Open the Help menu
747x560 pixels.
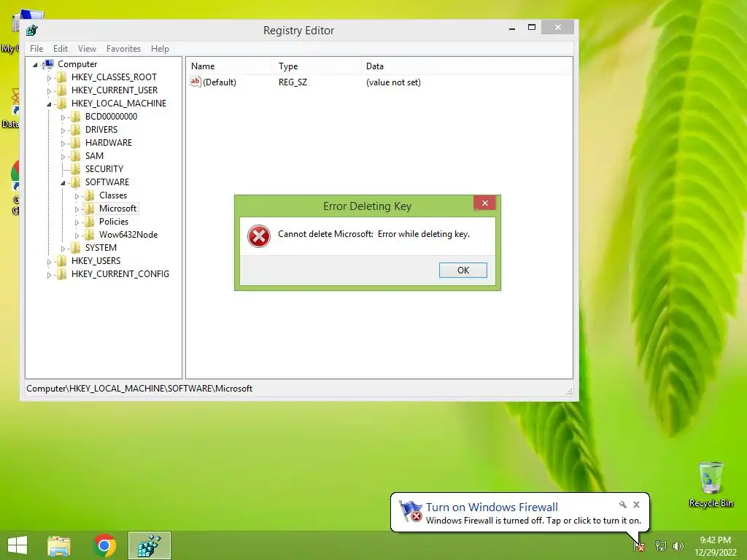tap(160, 49)
